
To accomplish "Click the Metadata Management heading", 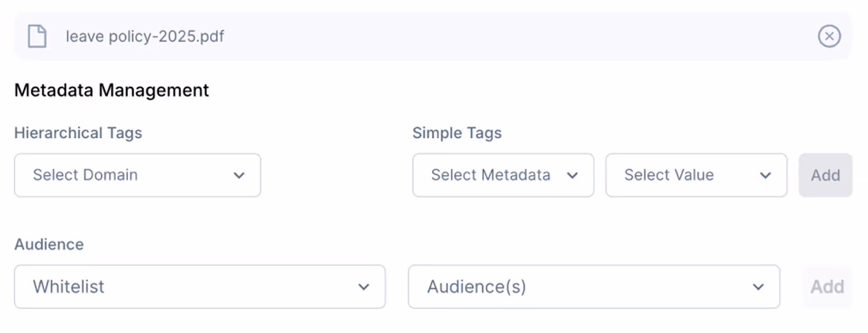I will pos(111,90).
